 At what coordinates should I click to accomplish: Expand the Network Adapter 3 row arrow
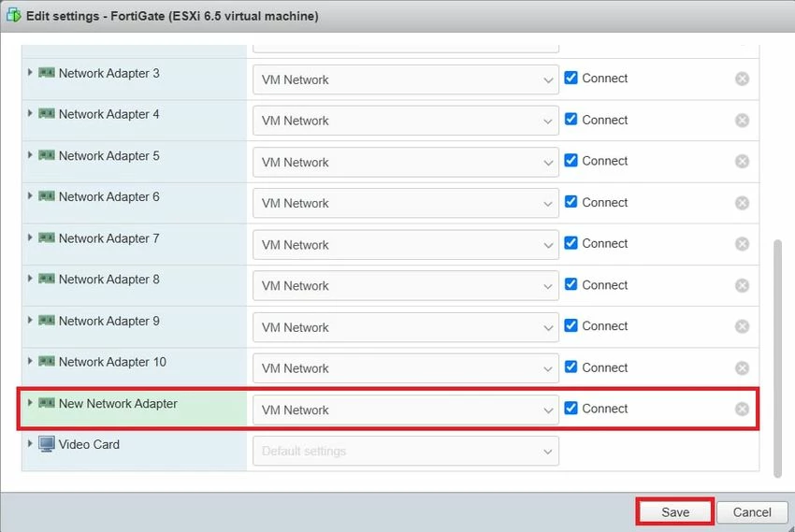click(x=30, y=72)
